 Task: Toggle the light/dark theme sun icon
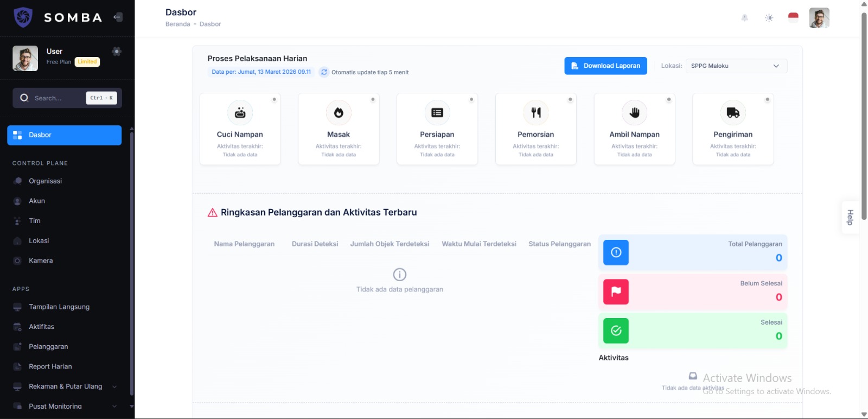point(769,18)
